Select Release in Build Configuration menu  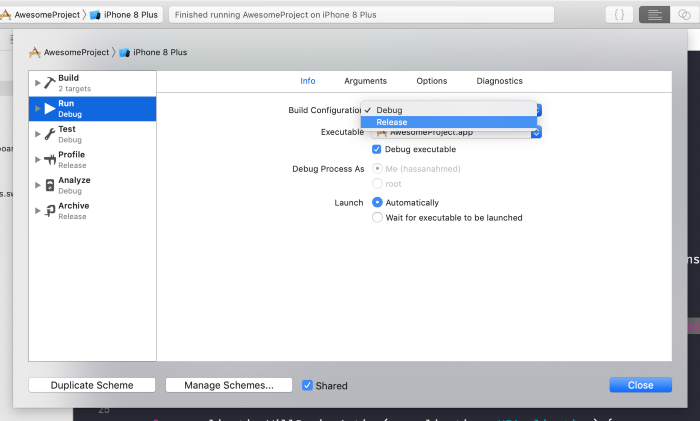click(x=449, y=122)
